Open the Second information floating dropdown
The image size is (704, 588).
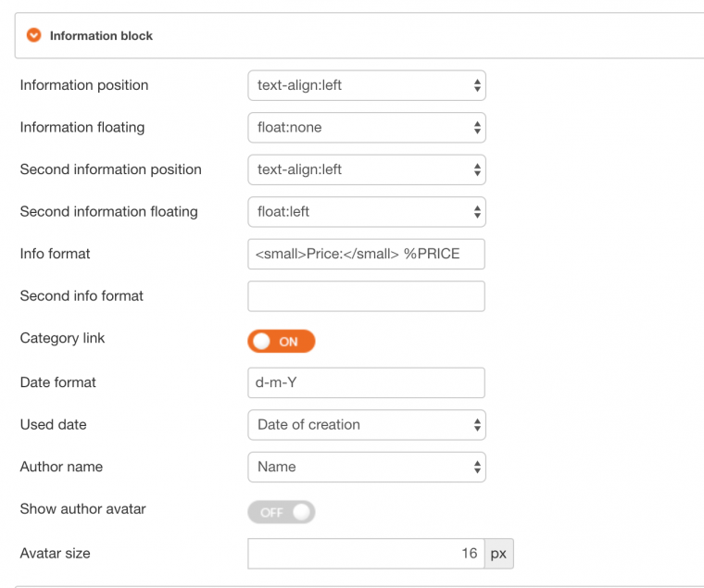(366, 212)
